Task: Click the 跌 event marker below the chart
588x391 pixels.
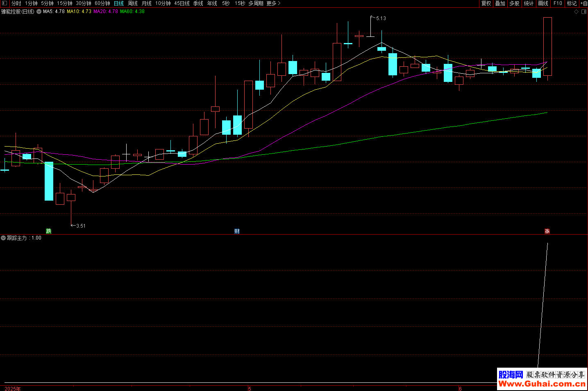Action: coord(49,231)
